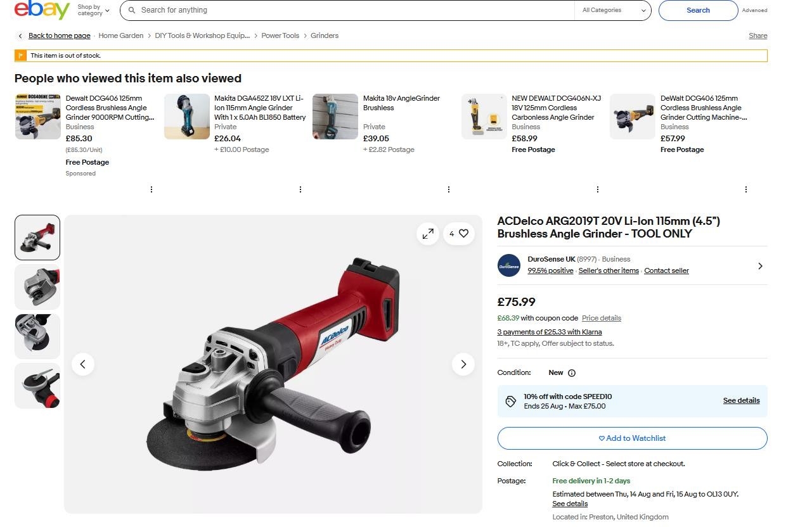The image size is (812, 527).
Task: Open Makita 18v AngleGrinder Brushless thumbnail
Action: click(335, 117)
